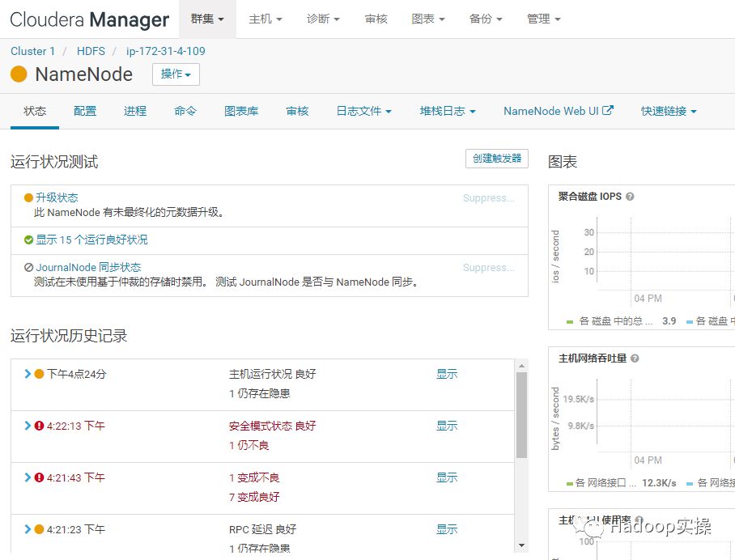Click the 创建触发器 button
The height and width of the screenshot is (560, 735).
[496, 159]
